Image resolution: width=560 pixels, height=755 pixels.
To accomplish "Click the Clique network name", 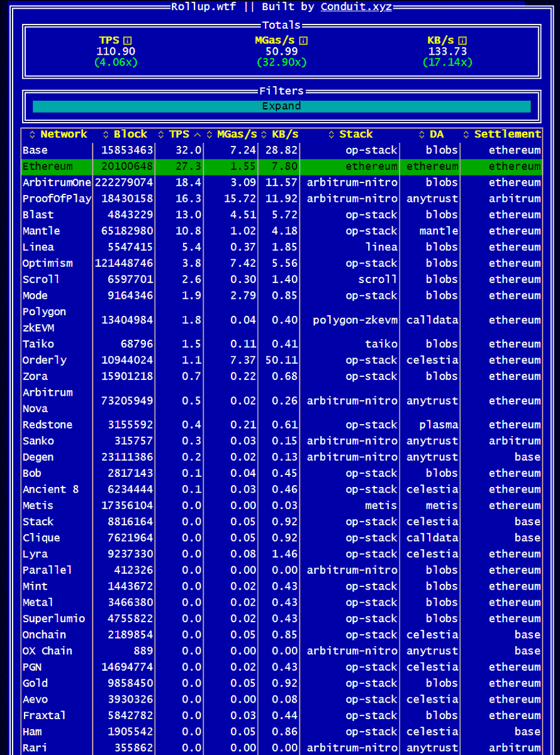I will [x=41, y=538].
